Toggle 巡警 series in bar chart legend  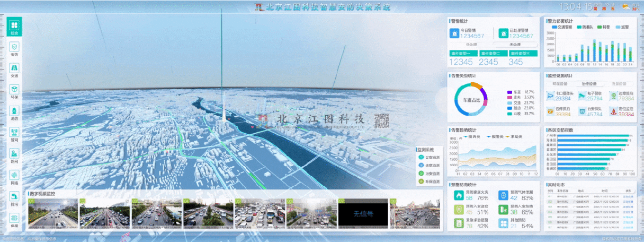(x=621, y=27)
